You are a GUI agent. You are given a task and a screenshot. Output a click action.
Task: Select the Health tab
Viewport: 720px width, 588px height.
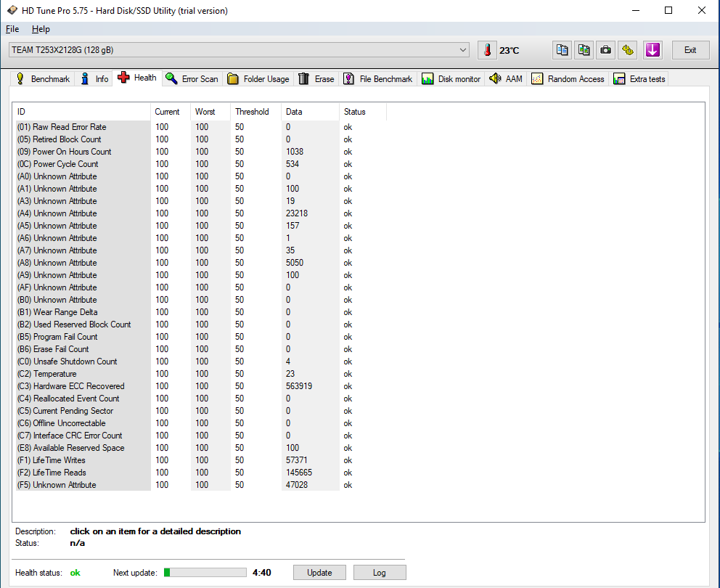(x=137, y=78)
